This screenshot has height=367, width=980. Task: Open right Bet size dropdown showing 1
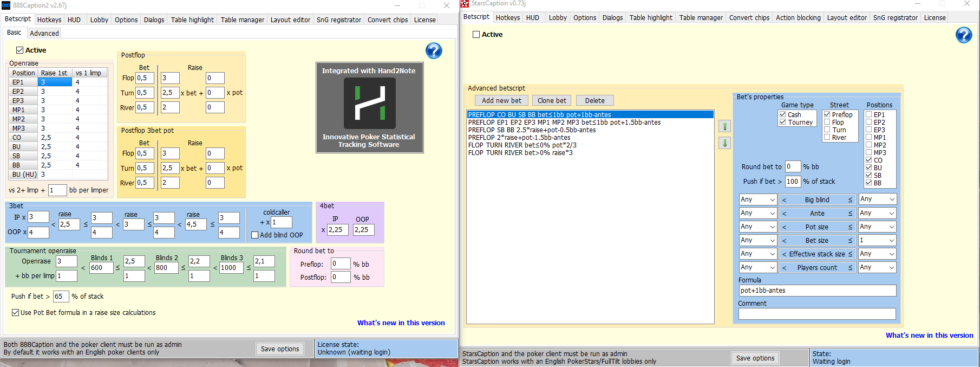[x=877, y=240]
